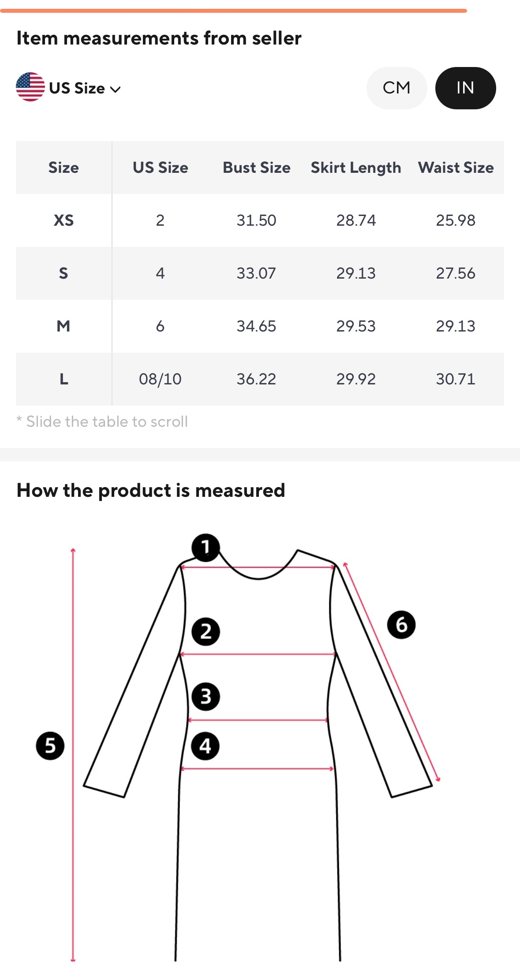
Task: Click the Waist Size column header
Action: pos(456,168)
